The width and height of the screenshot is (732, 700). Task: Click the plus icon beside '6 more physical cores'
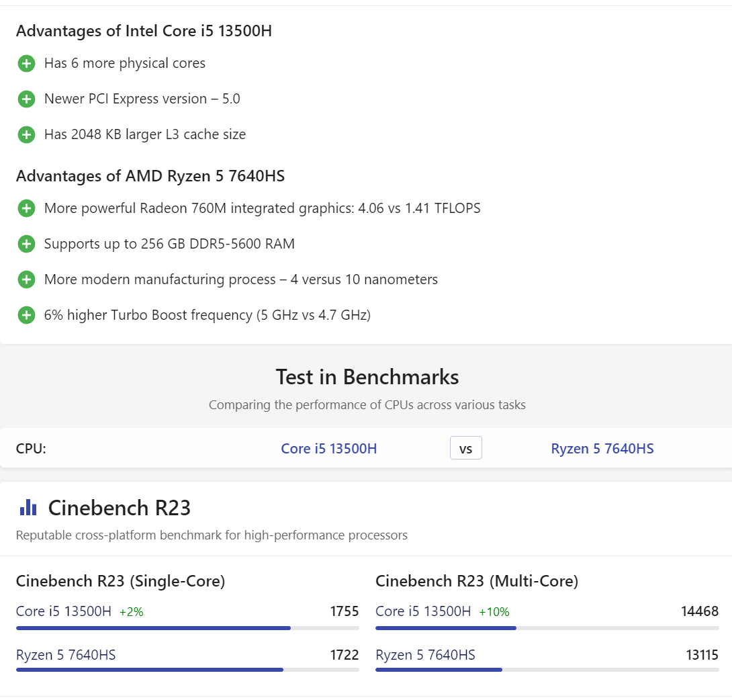click(x=26, y=64)
